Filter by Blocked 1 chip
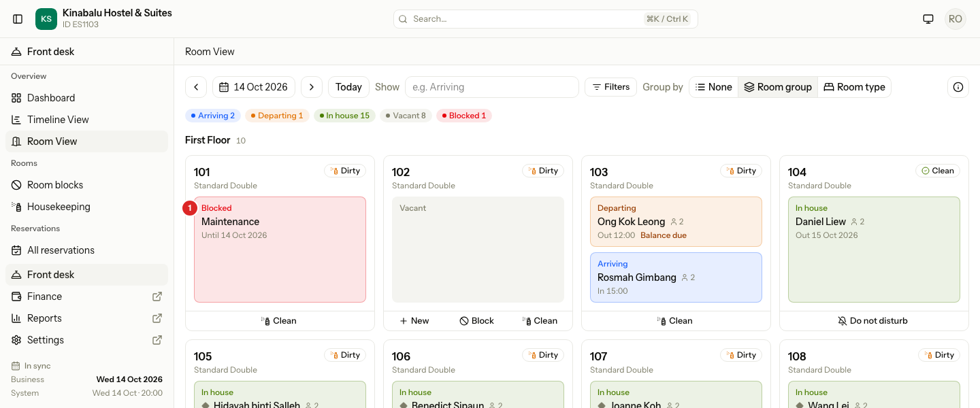Image resolution: width=980 pixels, height=408 pixels. point(464,116)
